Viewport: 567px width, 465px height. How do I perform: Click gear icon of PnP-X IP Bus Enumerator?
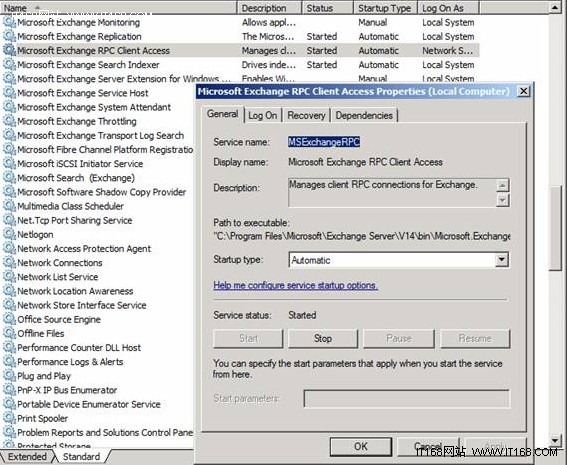(x=9, y=390)
